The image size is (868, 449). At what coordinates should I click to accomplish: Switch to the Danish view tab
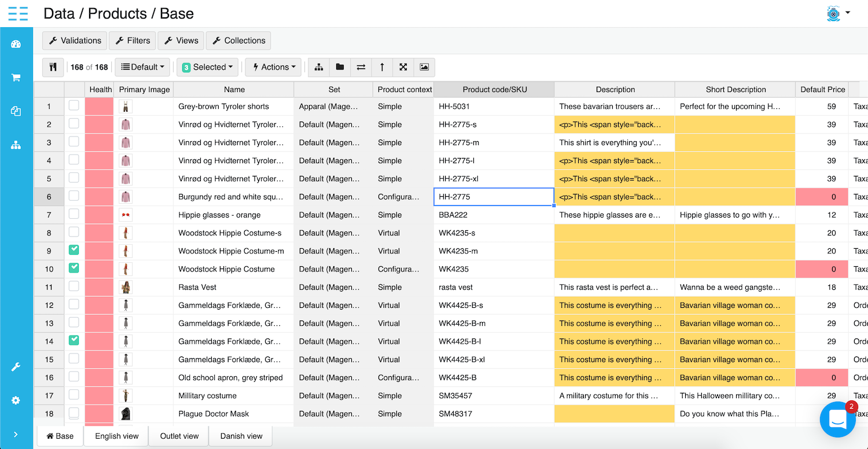[240, 436]
